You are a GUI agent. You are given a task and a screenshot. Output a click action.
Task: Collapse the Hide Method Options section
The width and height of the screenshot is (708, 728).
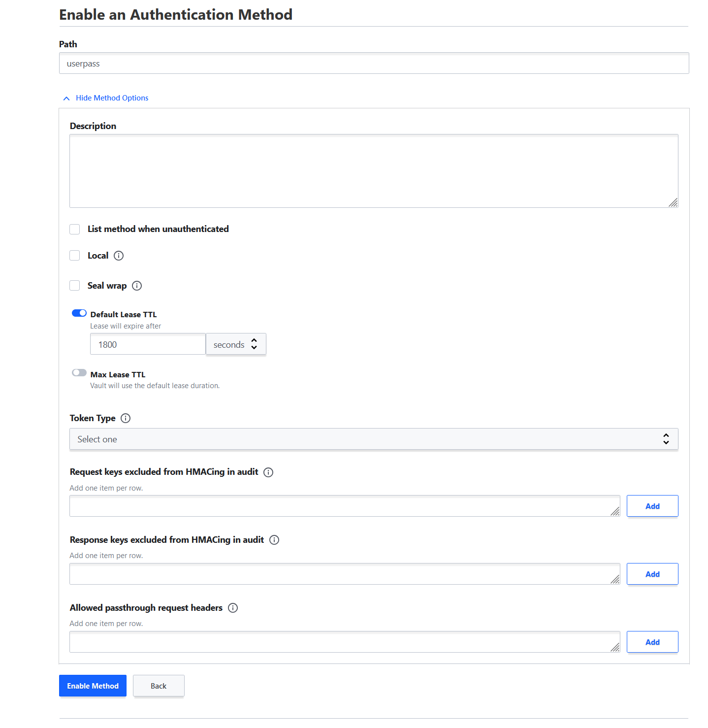(x=112, y=98)
